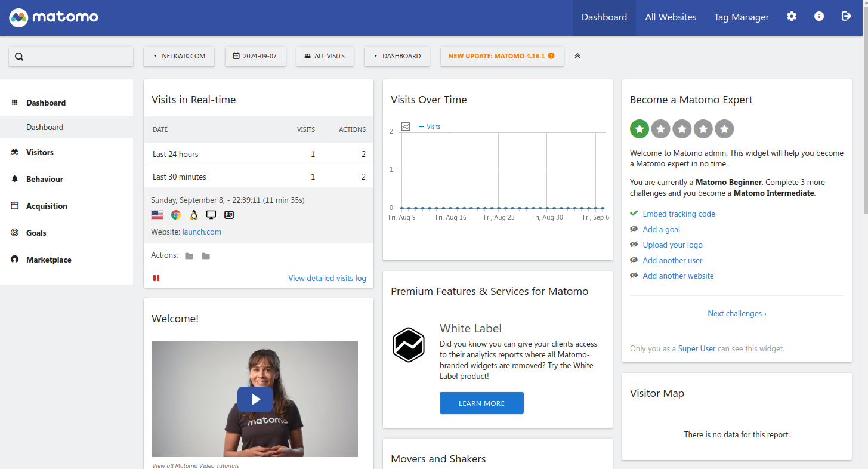Image resolution: width=868 pixels, height=469 pixels.
Task: Click the Matomo logo
Action: point(54,17)
